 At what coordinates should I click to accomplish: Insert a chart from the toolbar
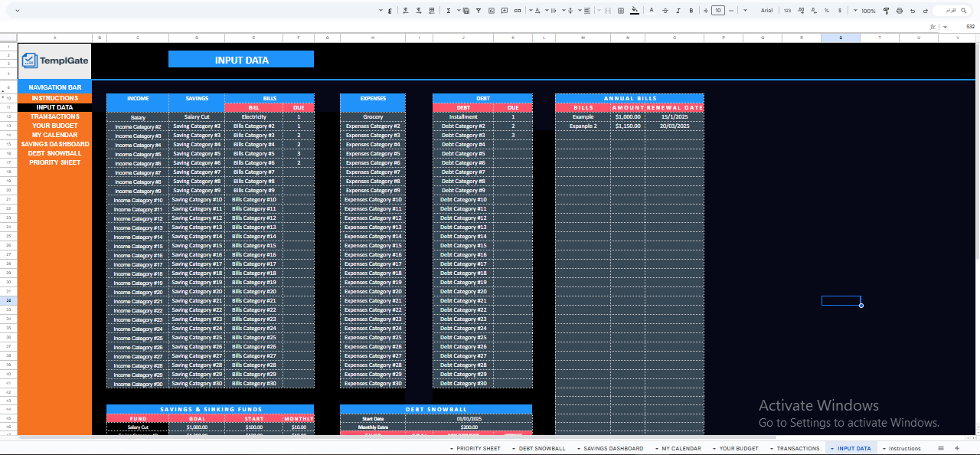491,11
